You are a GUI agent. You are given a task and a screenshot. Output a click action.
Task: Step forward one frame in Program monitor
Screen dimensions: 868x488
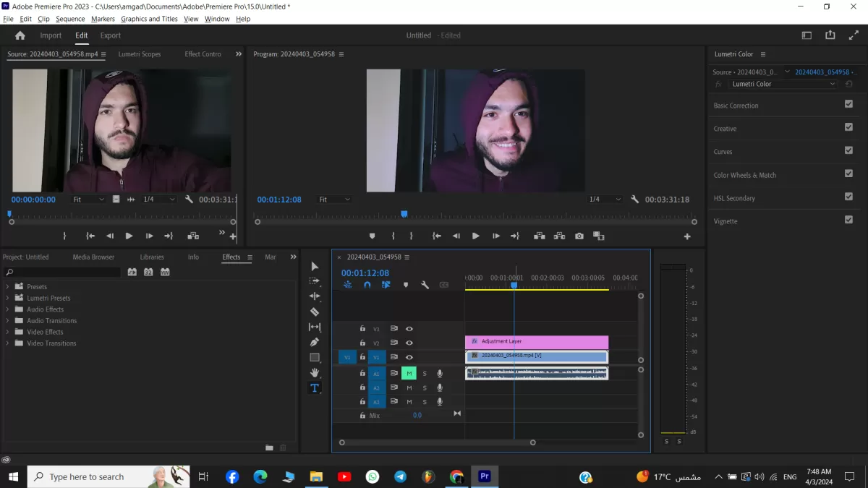click(496, 236)
